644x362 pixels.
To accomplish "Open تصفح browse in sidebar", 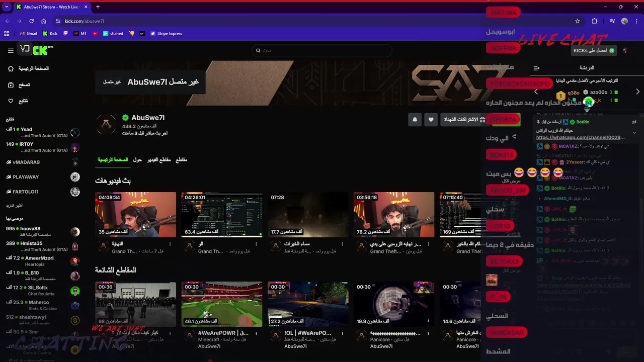I will [x=19, y=85].
